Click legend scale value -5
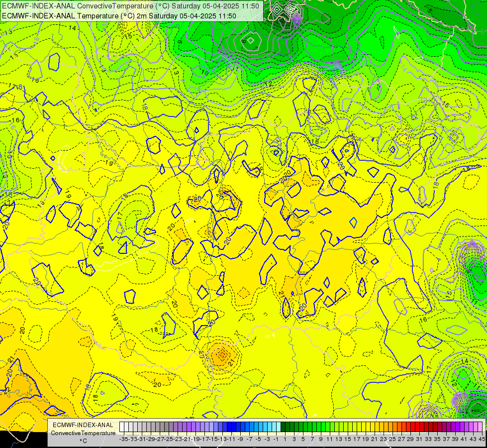The image size is (487, 448). (258, 439)
